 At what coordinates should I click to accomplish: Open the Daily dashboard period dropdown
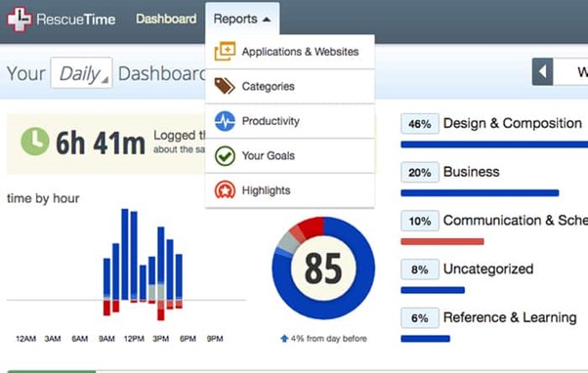point(81,72)
